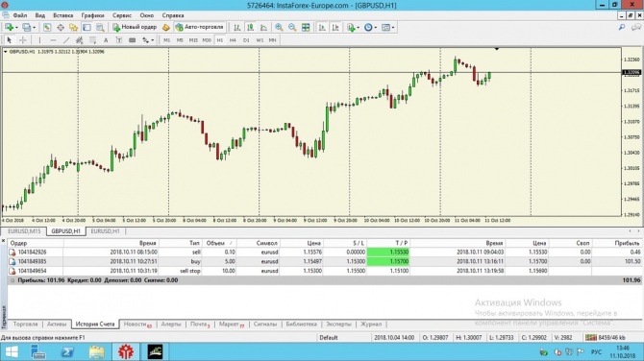Image resolution: width=644 pixels, height=361 pixels.
Task: Select order row 1041849385
Action: pos(324,261)
